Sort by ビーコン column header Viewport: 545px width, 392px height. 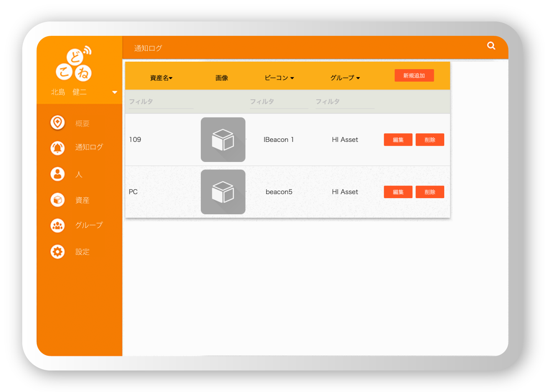pyautogui.click(x=279, y=78)
